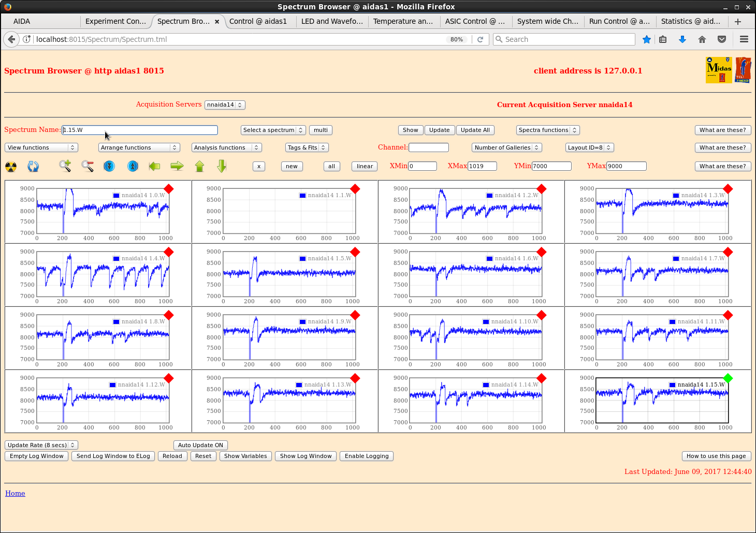Open the Arrange functions dropdown

[x=139, y=147]
